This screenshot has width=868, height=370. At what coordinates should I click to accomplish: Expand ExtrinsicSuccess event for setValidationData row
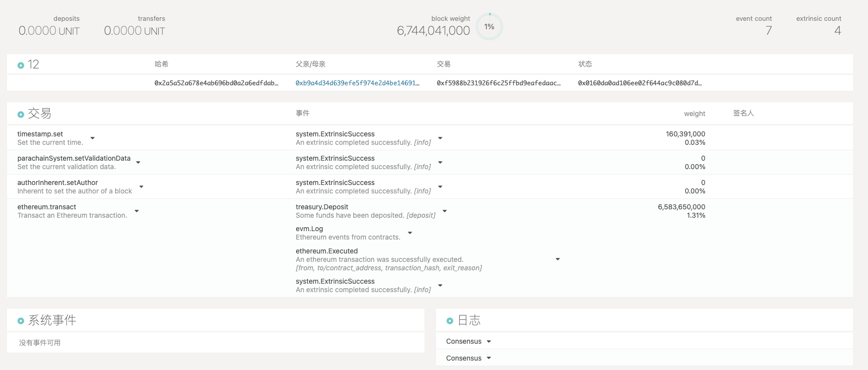point(440,163)
